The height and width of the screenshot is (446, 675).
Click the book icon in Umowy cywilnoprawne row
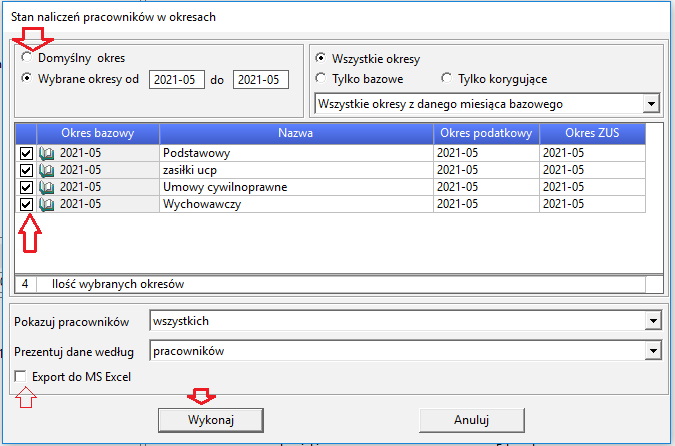[x=46, y=187]
